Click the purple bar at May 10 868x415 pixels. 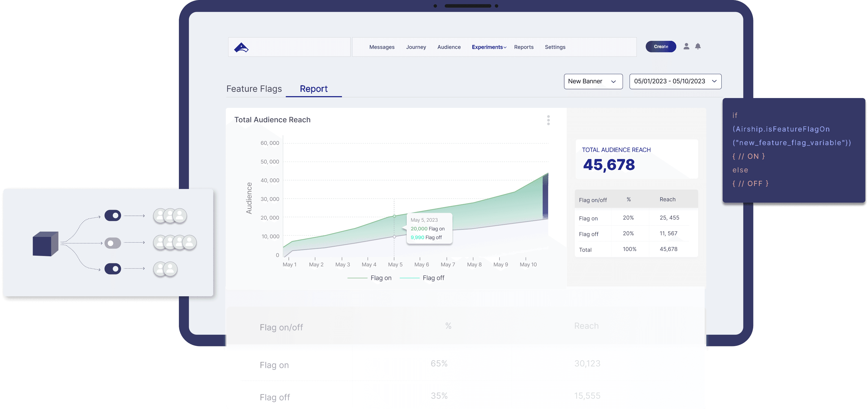click(x=545, y=197)
